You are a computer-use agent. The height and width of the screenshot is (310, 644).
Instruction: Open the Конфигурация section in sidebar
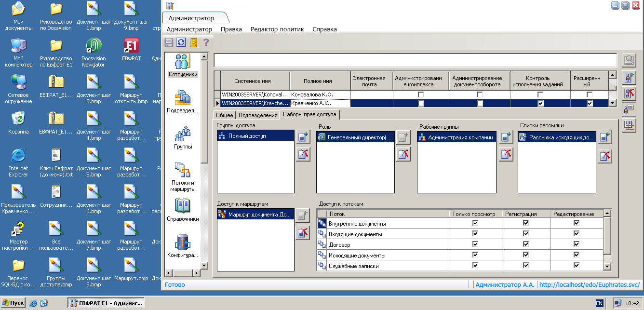183,246
